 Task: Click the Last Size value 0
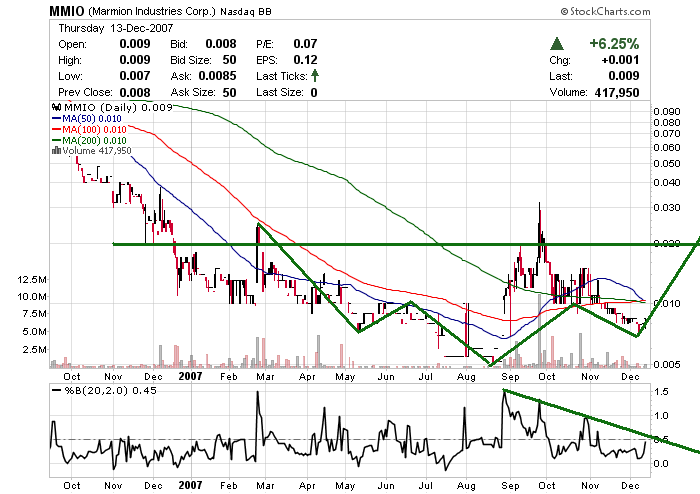tap(314, 92)
